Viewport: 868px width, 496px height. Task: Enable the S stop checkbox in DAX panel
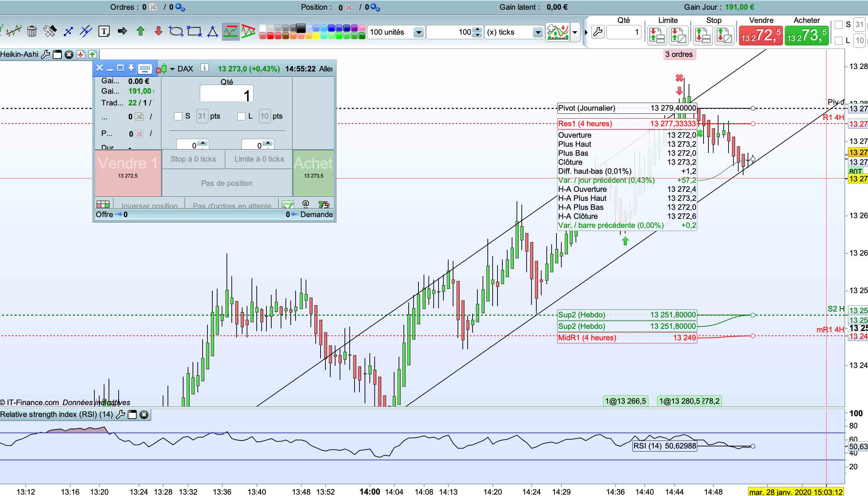pyautogui.click(x=178, y=116)
